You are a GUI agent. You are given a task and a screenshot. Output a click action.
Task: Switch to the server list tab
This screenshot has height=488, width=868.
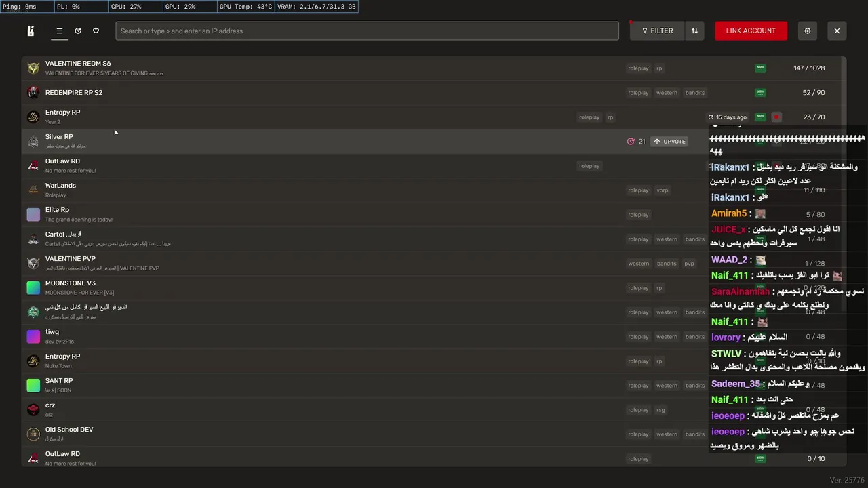(60, 30)
